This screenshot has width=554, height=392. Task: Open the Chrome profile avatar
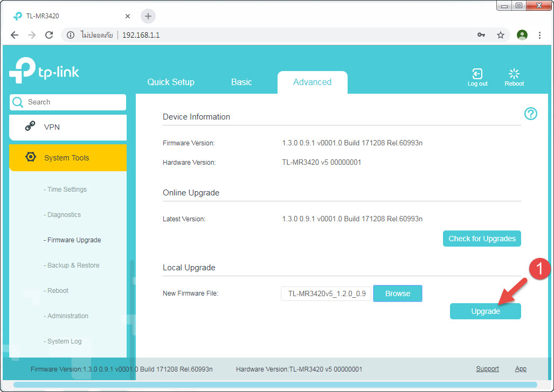(522, 35)
